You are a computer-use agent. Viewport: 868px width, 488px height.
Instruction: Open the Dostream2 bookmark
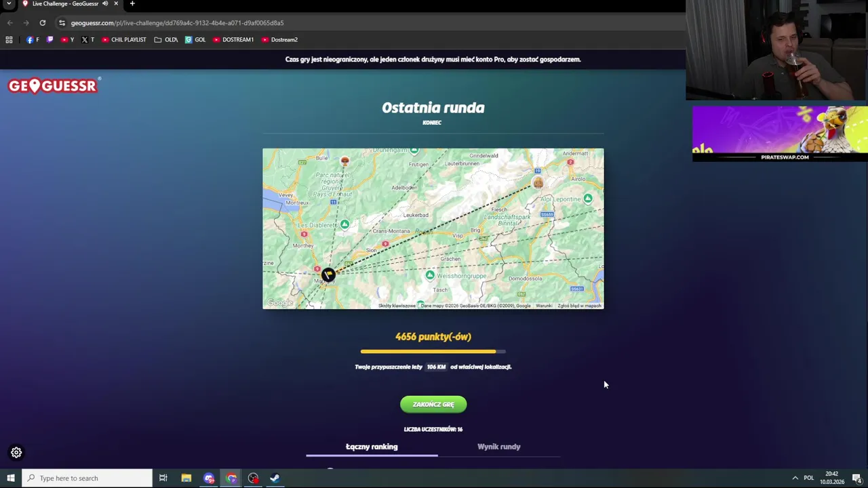pos(279,40)
